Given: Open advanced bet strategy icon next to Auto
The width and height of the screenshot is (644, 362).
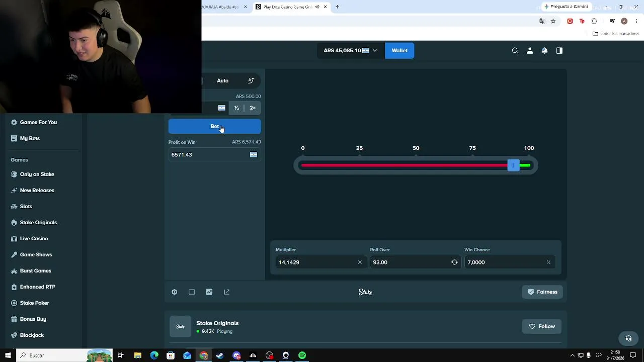Looking at the screenshot, I should 251,80.
